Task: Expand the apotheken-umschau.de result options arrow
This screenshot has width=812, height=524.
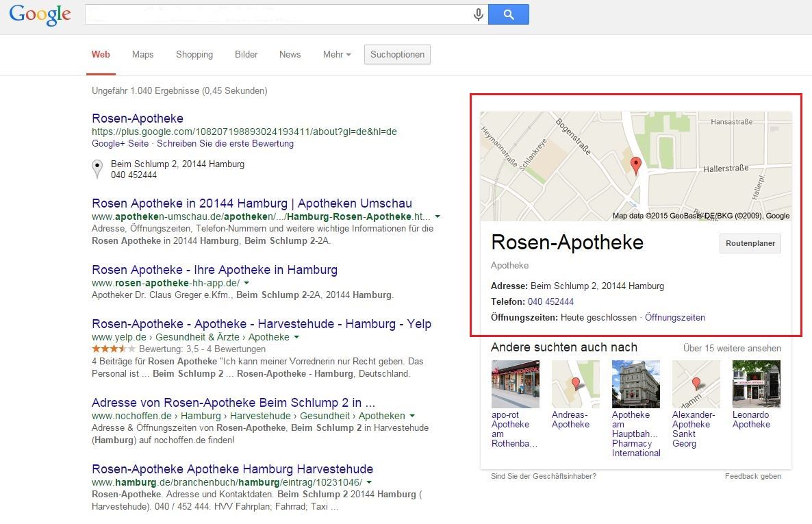Action: click(x=437, y=216)
